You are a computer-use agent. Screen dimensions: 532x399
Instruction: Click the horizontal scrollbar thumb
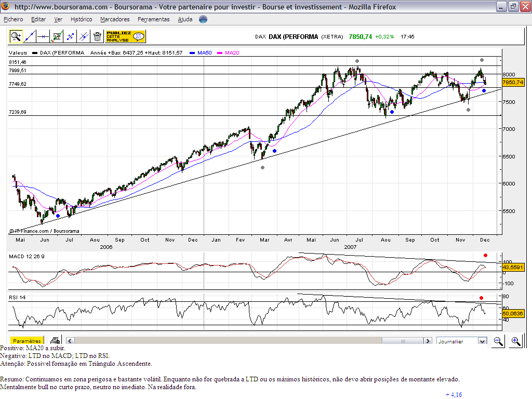coord(403,341)
